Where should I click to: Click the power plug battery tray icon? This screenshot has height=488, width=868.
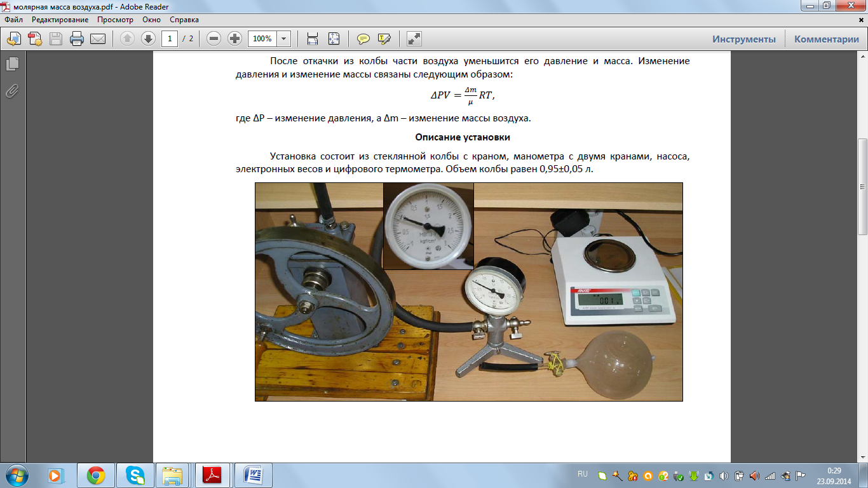point(739,475)
